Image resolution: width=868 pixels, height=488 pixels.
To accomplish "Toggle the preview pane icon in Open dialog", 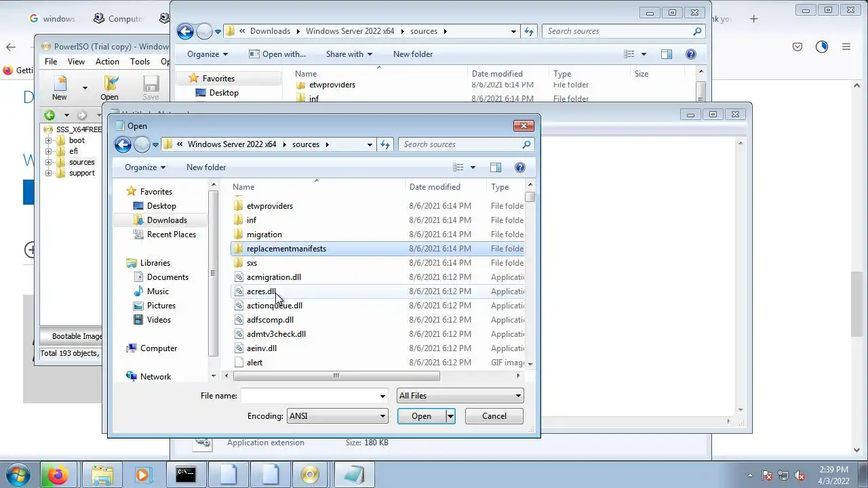I will [x=496, y=167].
